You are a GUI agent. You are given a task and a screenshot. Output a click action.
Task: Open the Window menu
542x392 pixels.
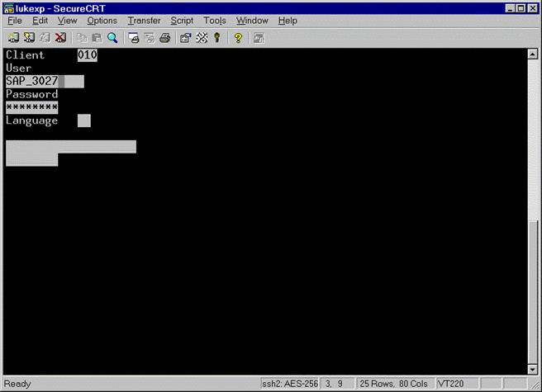(x=252, y=21)
